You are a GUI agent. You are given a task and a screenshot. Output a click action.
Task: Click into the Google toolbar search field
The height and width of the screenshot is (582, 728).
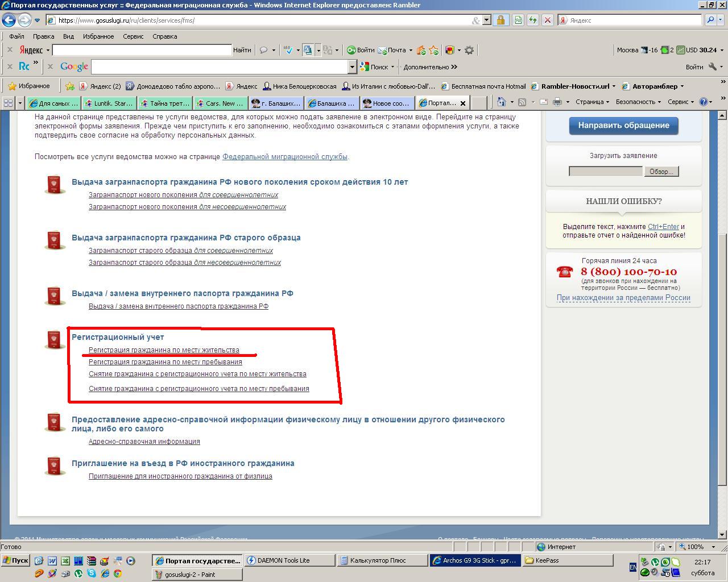coord(220,67)
